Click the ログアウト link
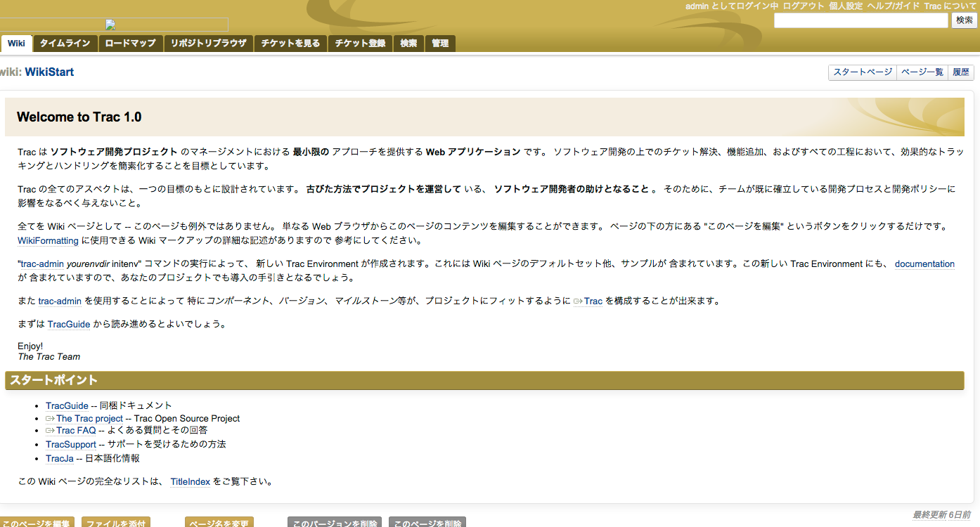Screen dimensions: 980x527 pos(804,6)
